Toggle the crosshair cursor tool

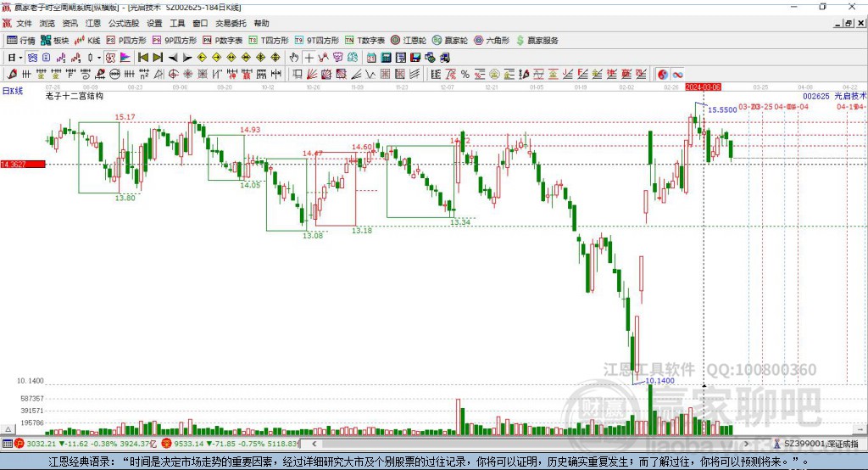coord(309,58)
